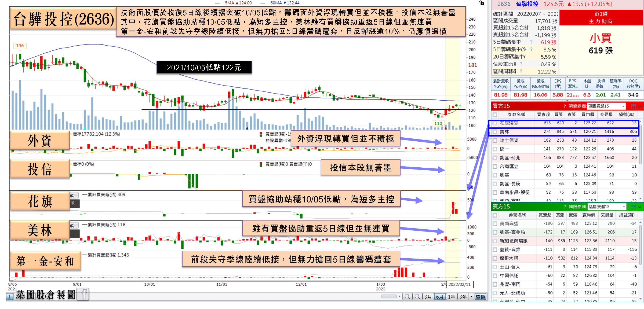
Task: Open help icon beside 5日籌碼集中(% row
Action: [x=531, y=49]
